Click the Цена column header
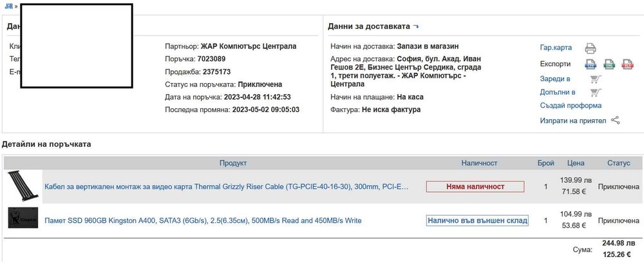644x268 pixels. click(x=575, y=163)
